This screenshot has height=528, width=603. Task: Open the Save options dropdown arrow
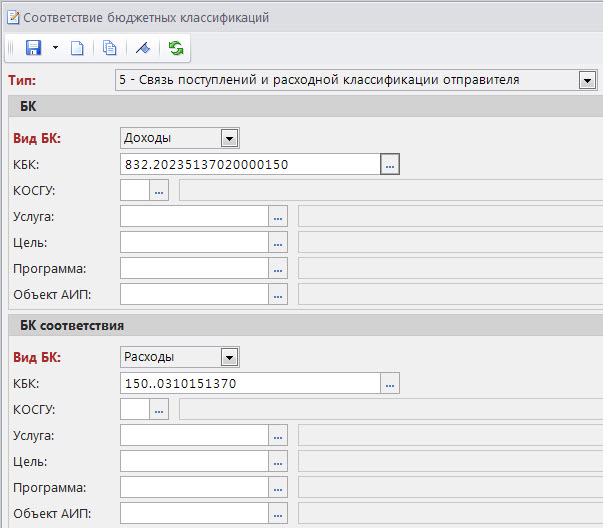tap(56, 48)
